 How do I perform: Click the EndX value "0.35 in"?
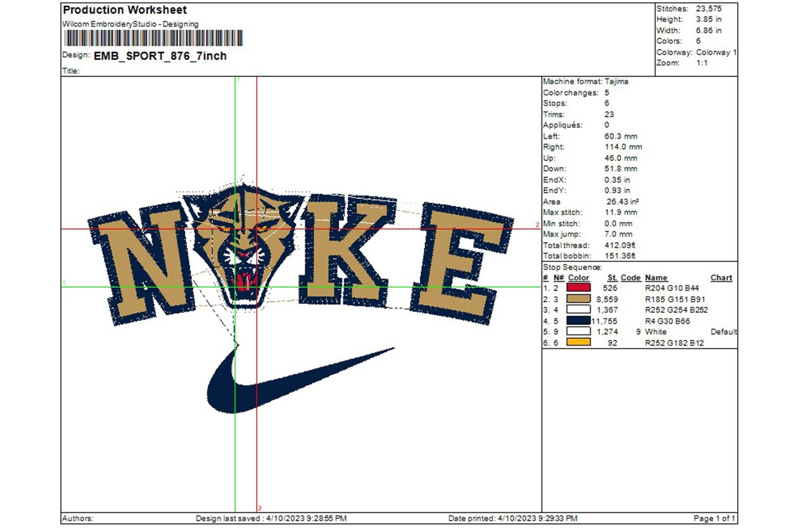[x=617, y=180]
